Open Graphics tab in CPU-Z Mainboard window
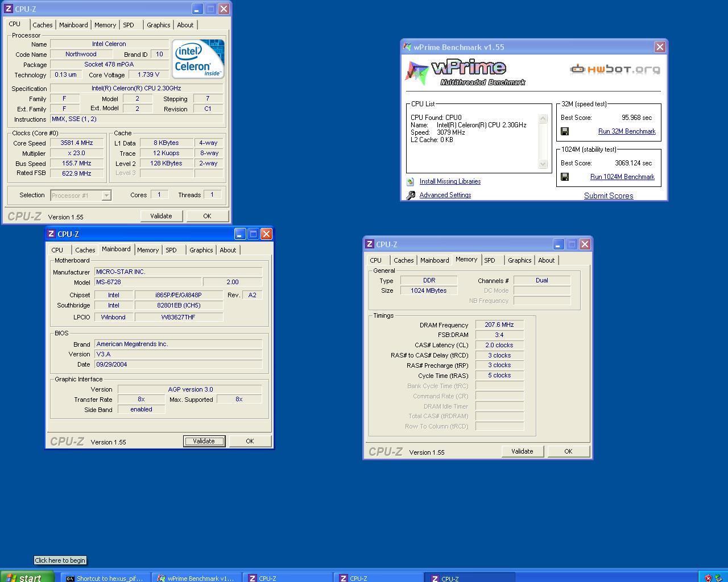 [x=201, y=250]
